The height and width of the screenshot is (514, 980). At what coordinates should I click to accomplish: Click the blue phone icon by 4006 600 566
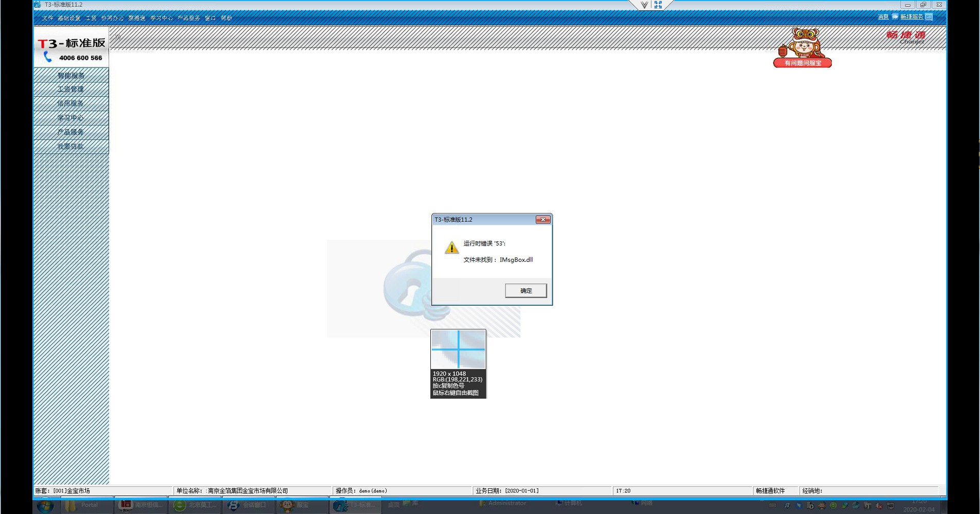point(48,57)
